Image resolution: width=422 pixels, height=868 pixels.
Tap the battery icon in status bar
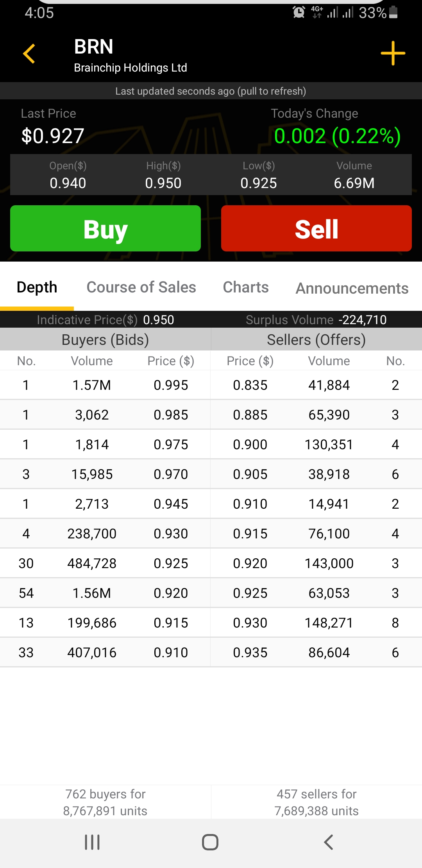394,13
